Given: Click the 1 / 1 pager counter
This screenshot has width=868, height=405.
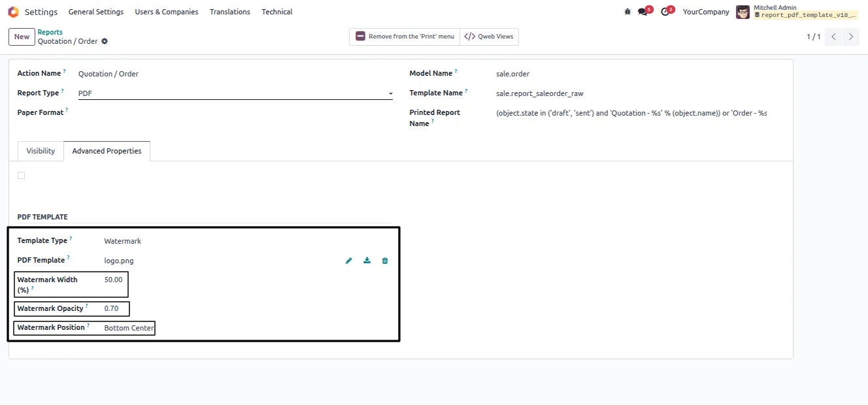Looking at the screenshot, I should pyautogui.click(x=813, y=37).
